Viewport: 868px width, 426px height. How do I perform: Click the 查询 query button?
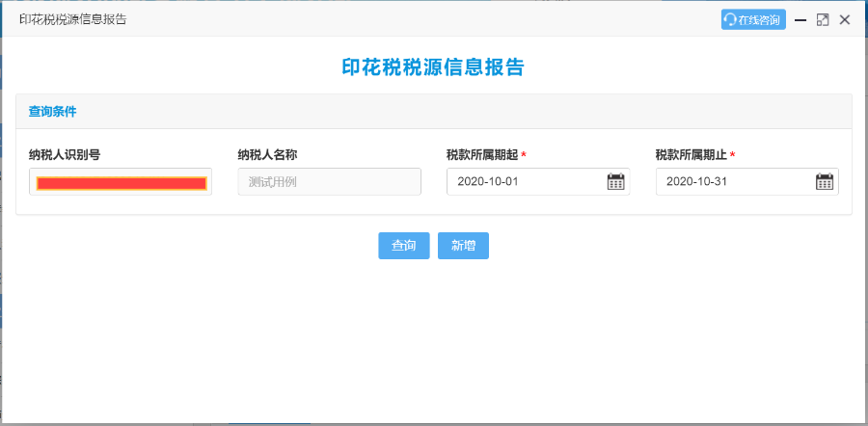403,246
